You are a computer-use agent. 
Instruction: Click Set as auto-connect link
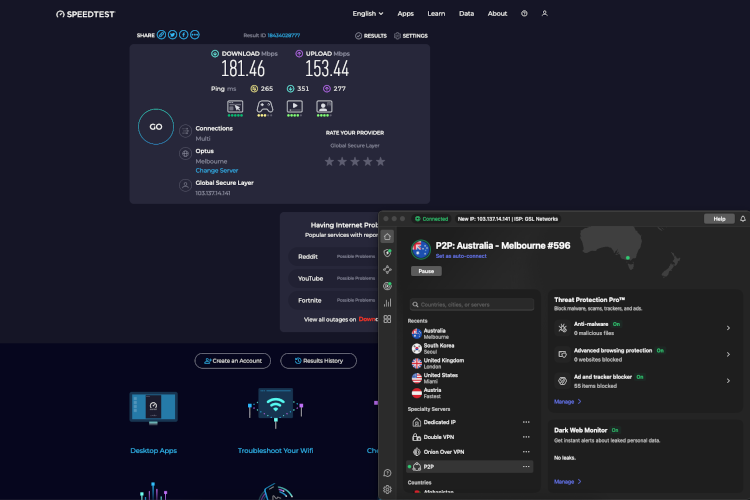point(461,256)
